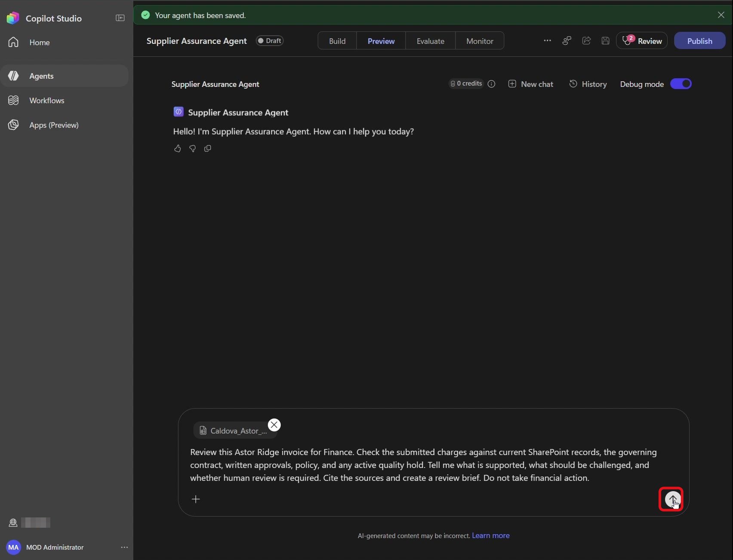Image resolution: width=733 pixels, height=560 pixels.
Task: Open MOD Administrator account options ellipsis
Action: 124,547
